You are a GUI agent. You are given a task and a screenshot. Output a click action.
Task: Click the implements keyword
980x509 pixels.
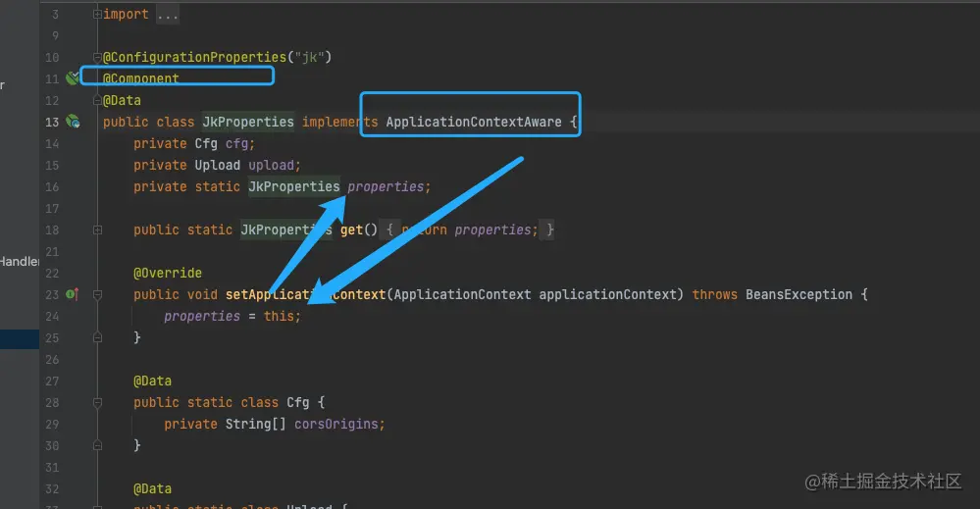tap(340, 122)
